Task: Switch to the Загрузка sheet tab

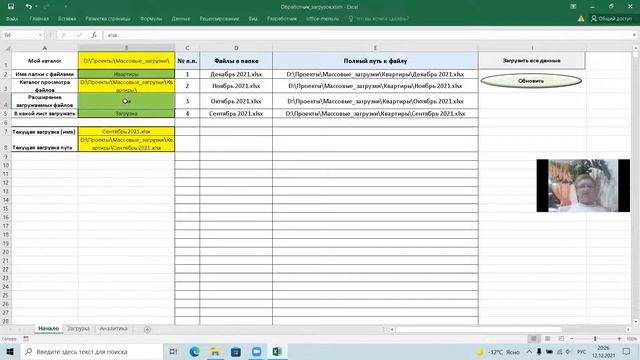Action: (x=78, y=329)
